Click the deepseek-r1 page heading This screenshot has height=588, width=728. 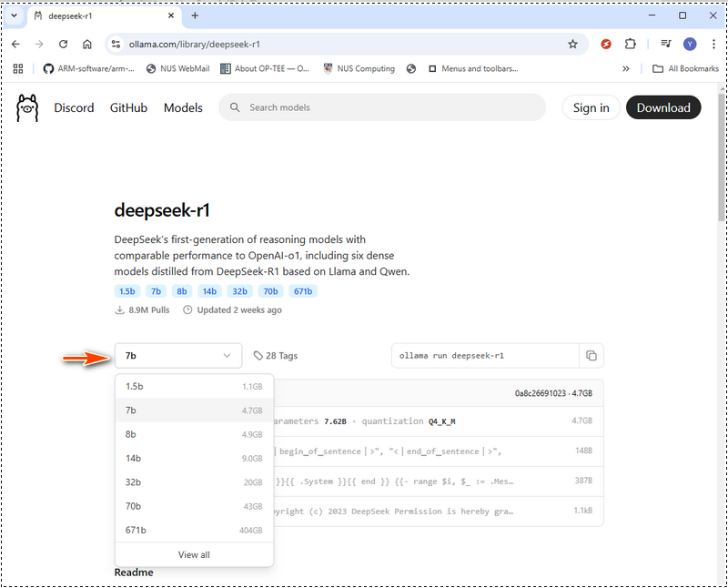(162, 210)
